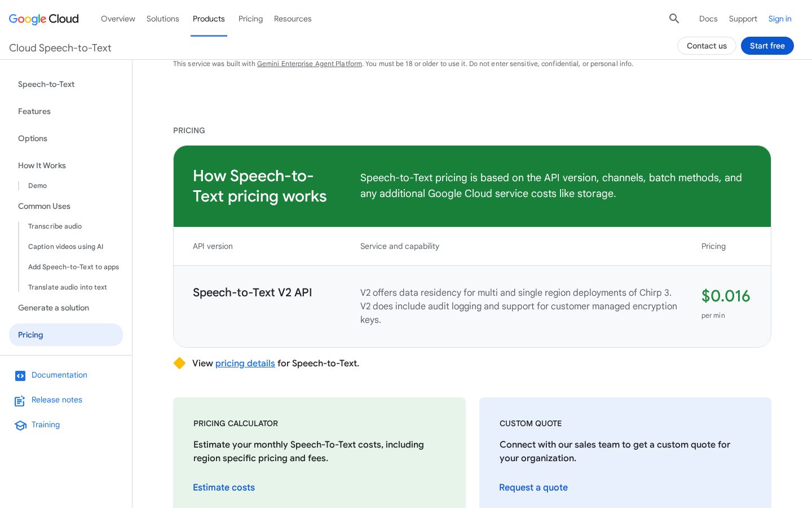The width and height of the screenshot is (812, 508).
Task: Follow the Gemini Enterprise Agent Platform link
Action: pyautogui.click(x=310, y=64)
